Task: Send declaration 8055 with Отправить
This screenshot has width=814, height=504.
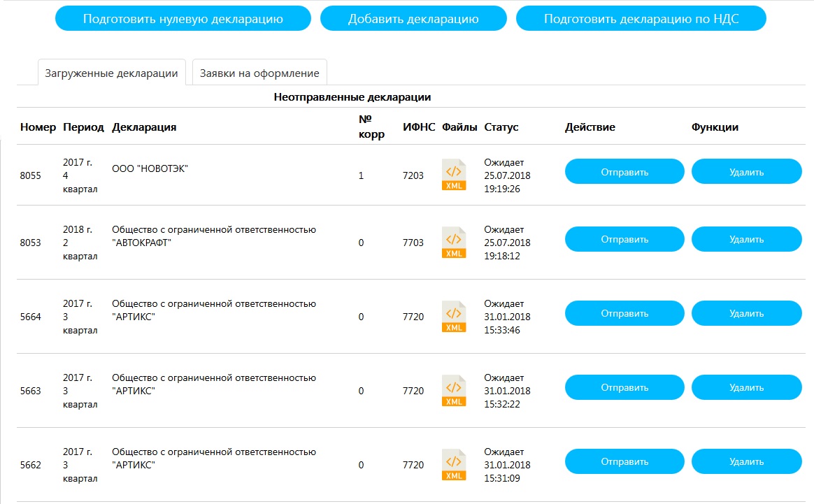Action: (x=624, y=172)
